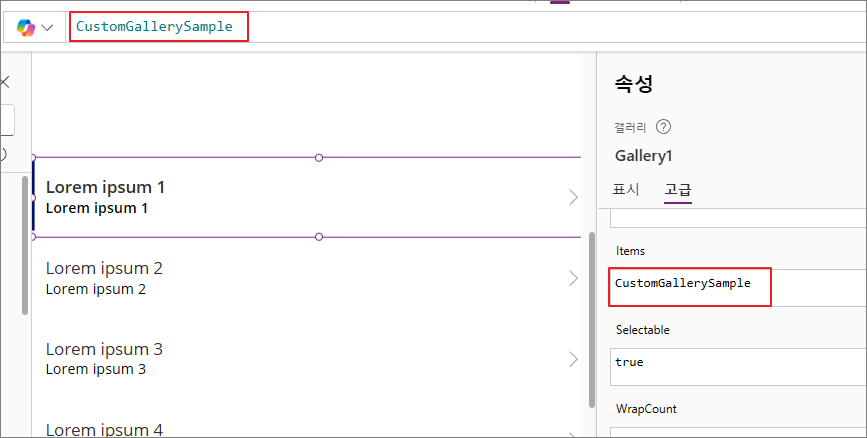The height and width of the screenshot is (438, 867).
Task: Click the gallery template bottom center handle
Action: click(318, 237)
